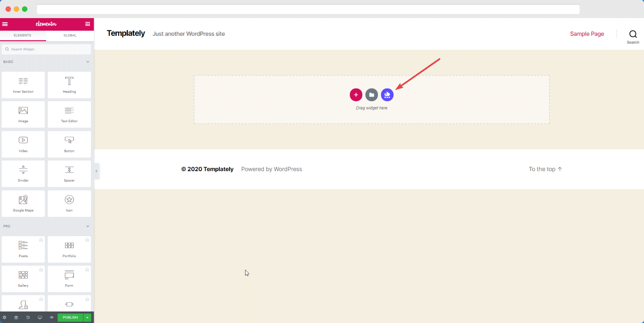Select the Button widget

(69, 144)
